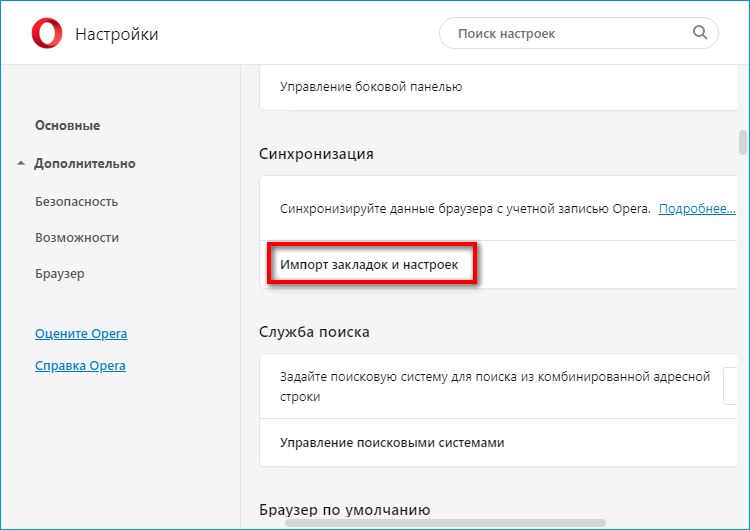The image size is (750, 530).
Task: Go to 'Безопасность' settings section
Action: (76, 202)
